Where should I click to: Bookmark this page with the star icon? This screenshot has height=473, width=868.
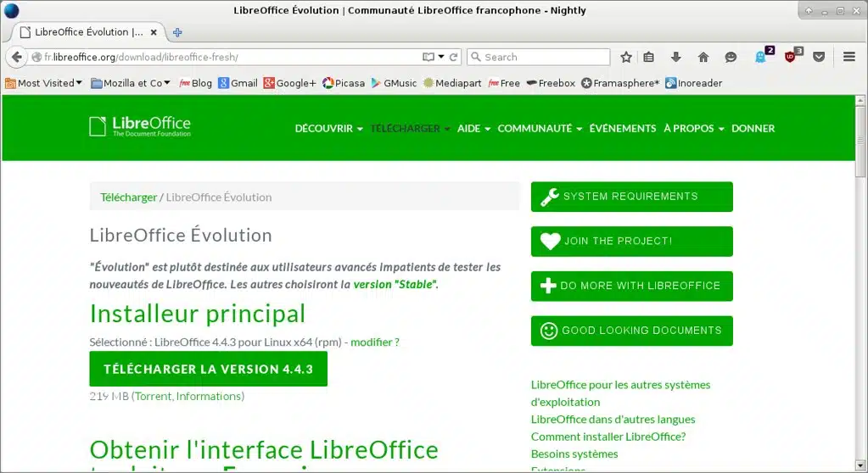(626, 57)
